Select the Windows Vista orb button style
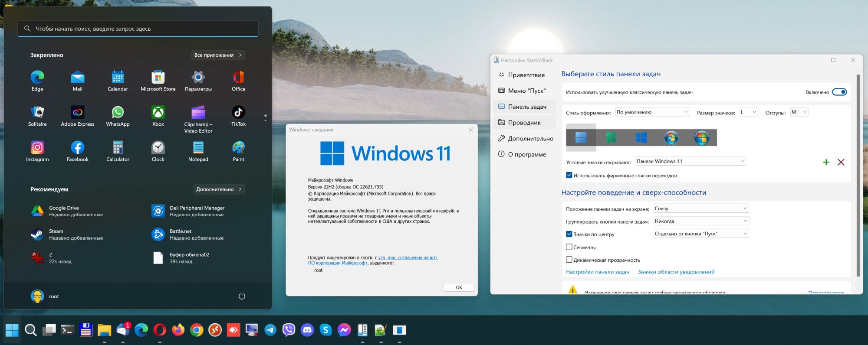 (x=701, y=138)
